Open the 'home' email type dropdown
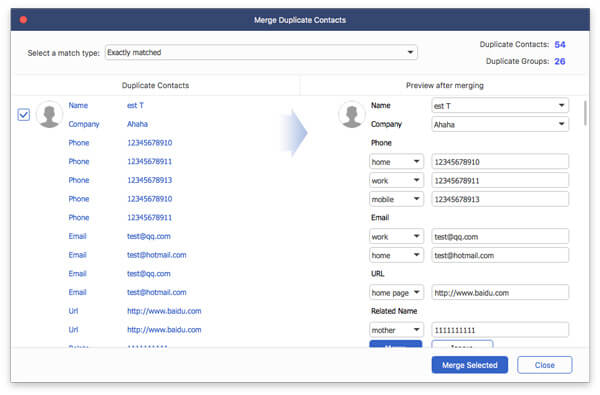This screenshot has width=600, height=395. tap(396, 255)
